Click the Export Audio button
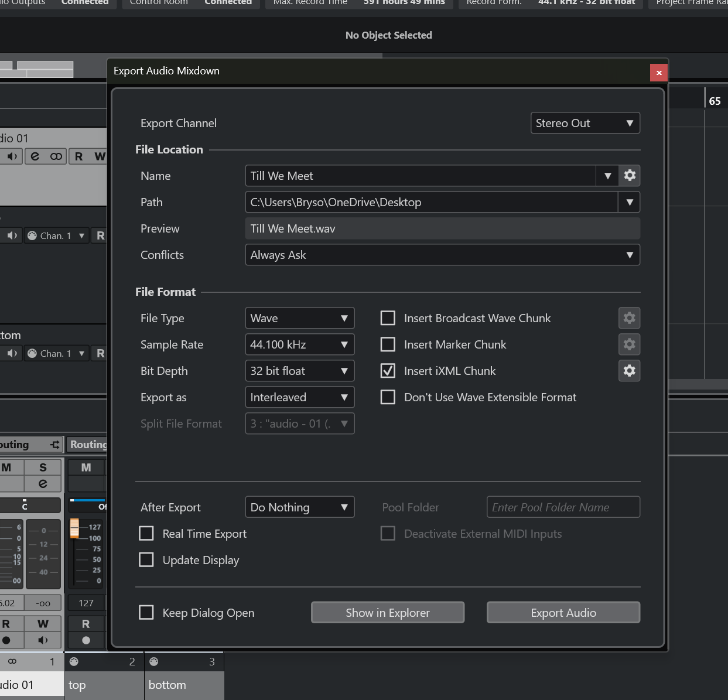The image size is (728, 700). pyautogui.click(x=563, y=613)
